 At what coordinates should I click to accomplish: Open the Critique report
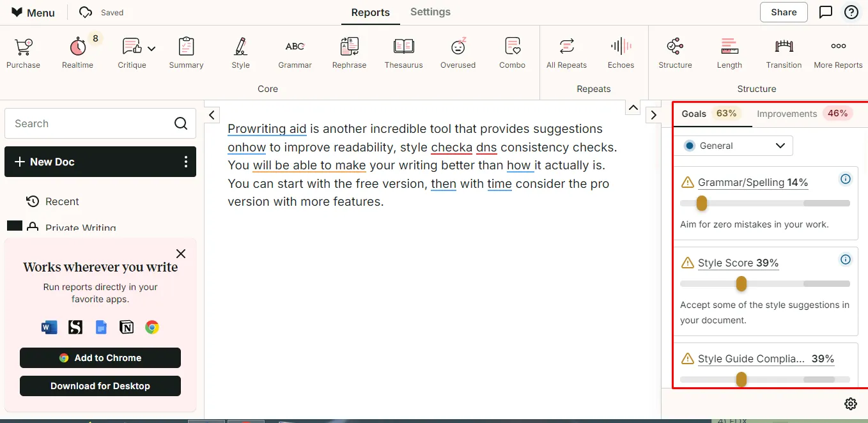pos(132,53)
